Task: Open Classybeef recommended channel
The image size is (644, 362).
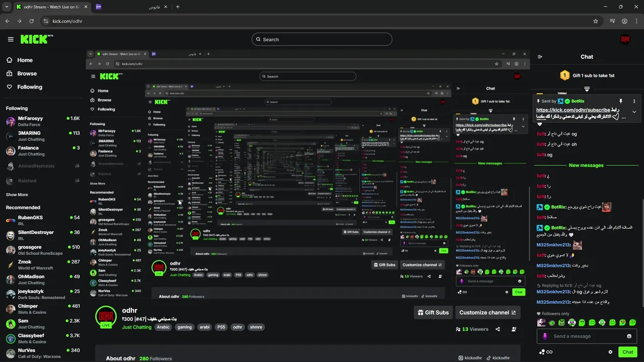Action: click(43, 338)
